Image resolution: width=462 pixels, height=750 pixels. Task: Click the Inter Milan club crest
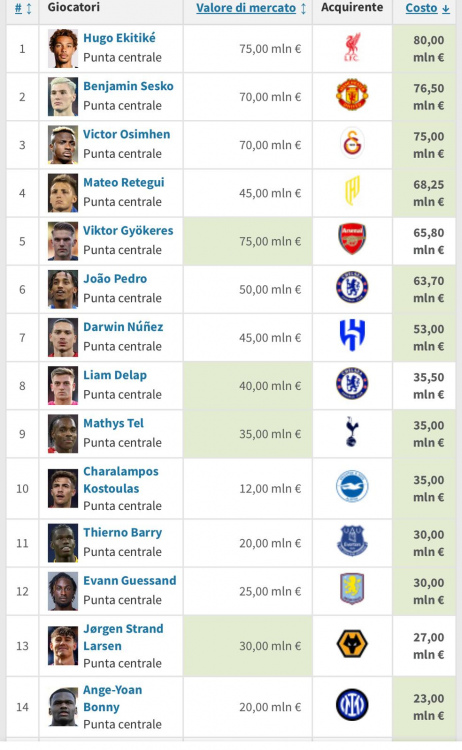352,705
